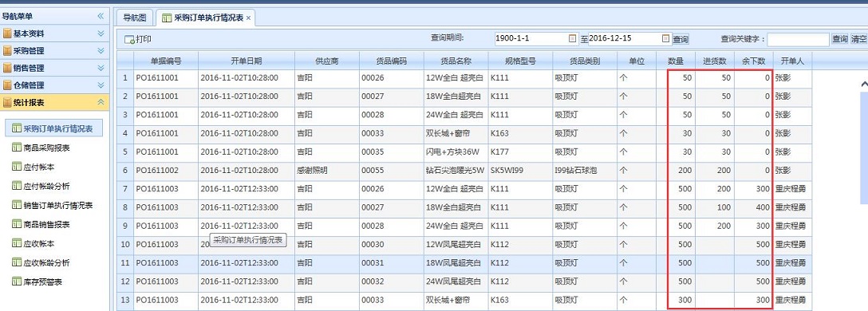Edit the end date field 2016-12-15
This screenshot has height=311, width=868.
625,39
